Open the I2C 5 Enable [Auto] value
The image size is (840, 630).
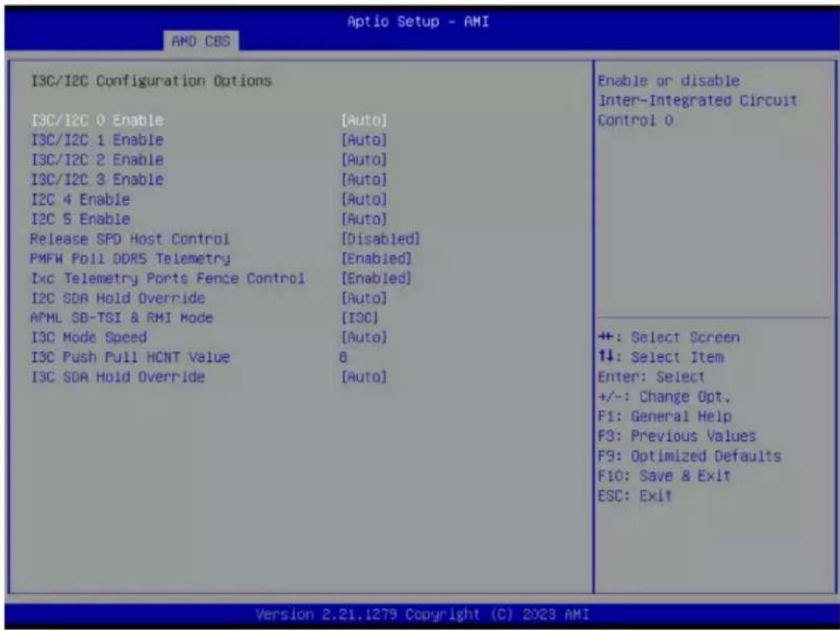[364, 219]
